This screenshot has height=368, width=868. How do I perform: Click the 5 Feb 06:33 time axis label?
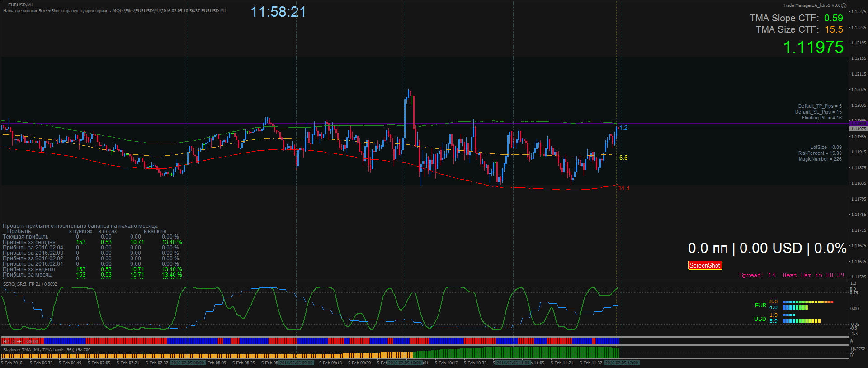[41, 363]
